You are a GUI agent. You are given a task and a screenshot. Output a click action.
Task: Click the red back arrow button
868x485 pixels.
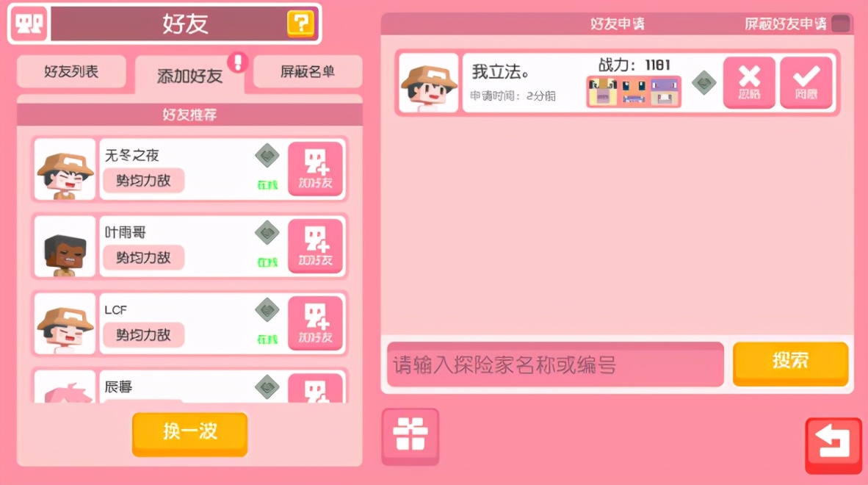pyautogui.click(x=833, y=445)
